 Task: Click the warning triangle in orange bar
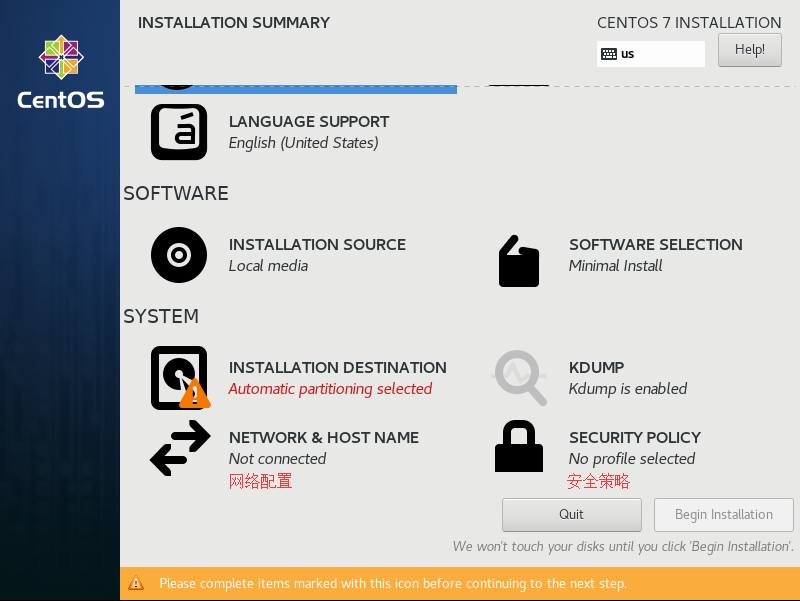(x=136, y=583)
